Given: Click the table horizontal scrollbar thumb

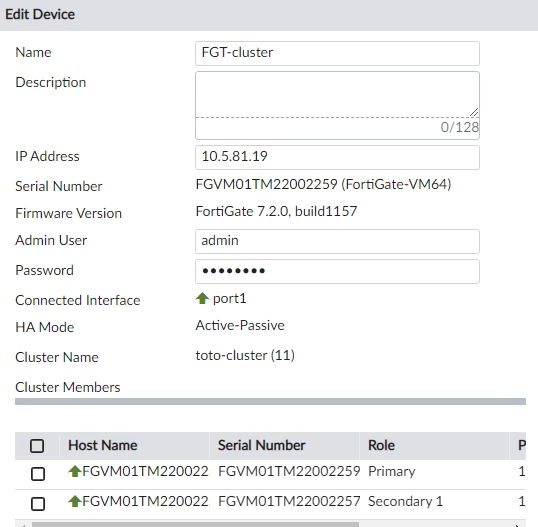Looking at the screenshot, I should [195, 525].
